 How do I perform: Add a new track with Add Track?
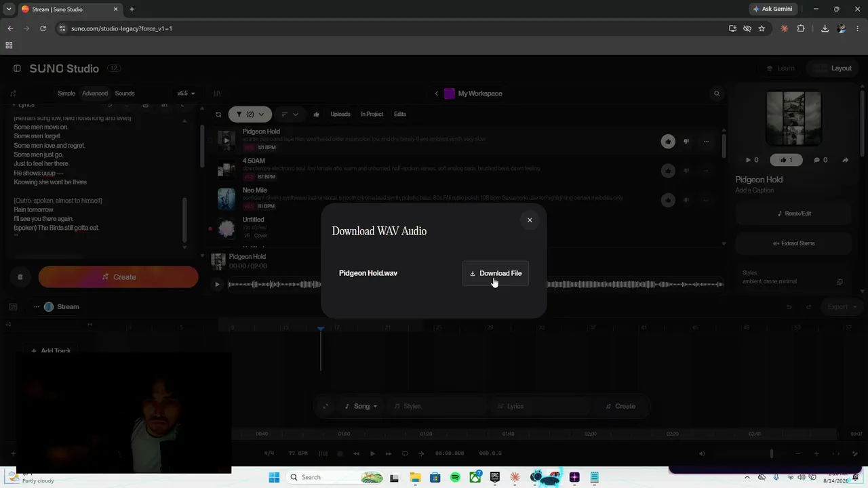[51, 350]
